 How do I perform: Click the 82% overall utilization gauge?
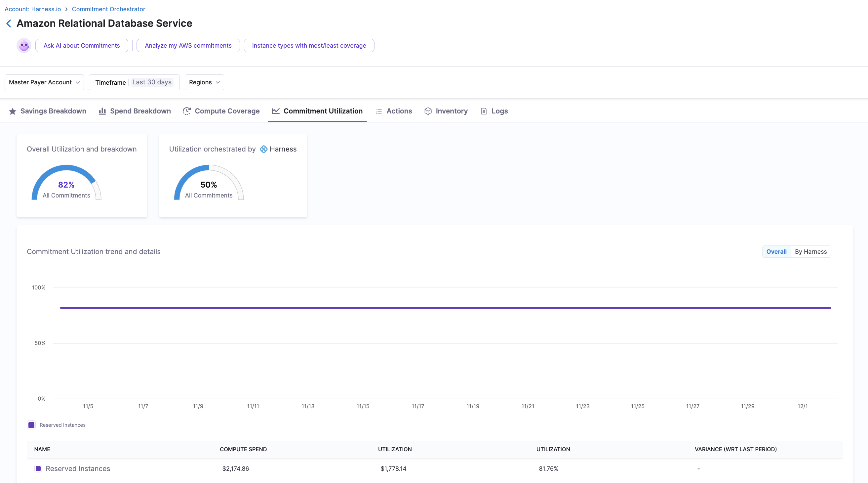tap(66, 184)
